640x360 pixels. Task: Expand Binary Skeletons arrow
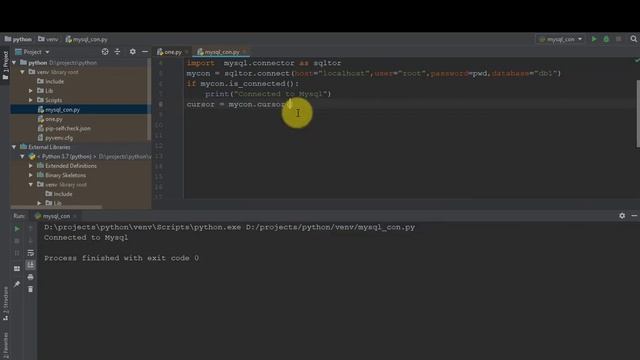point(31,175)
